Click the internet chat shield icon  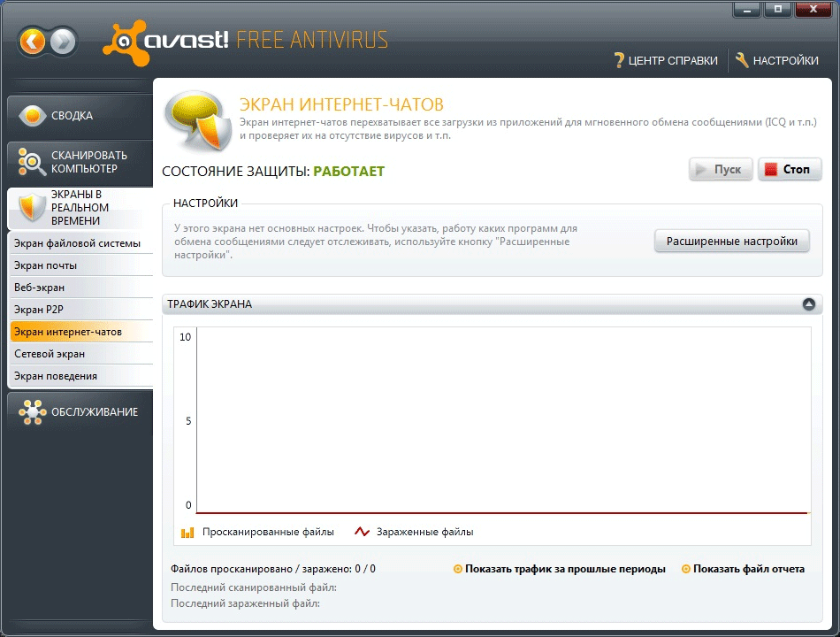pos(199,120)
